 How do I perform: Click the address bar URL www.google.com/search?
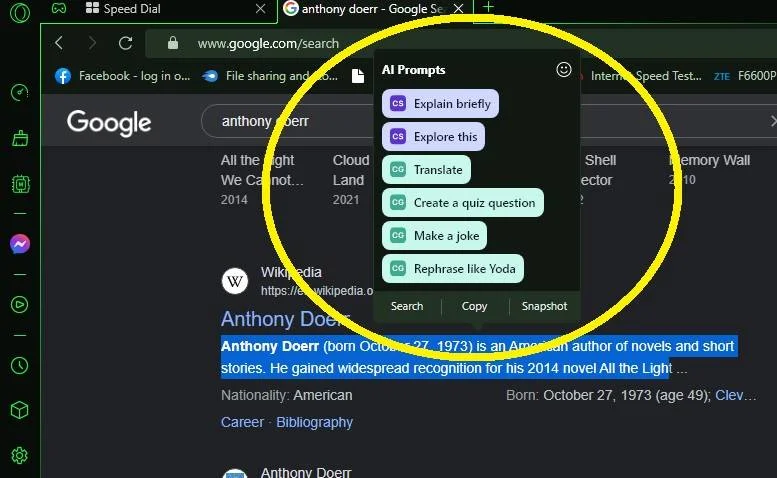268,44
